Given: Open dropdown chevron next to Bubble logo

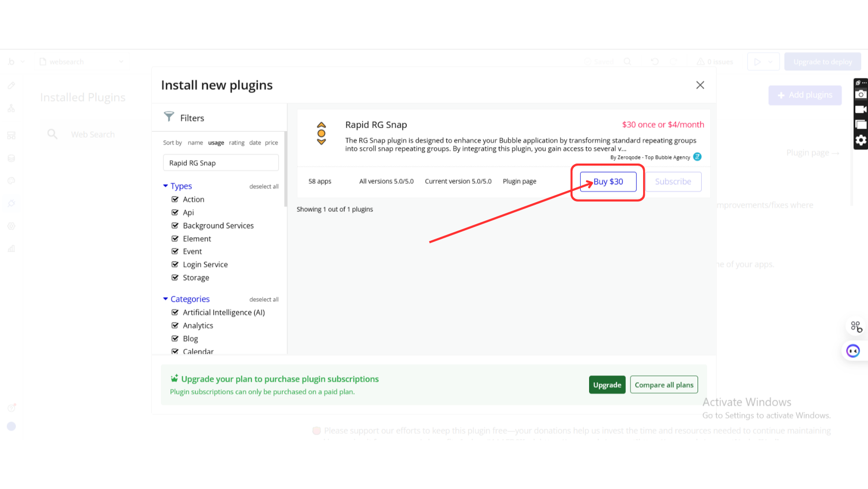Looking at the screenshot, I should pyautogui.click(x=23, y=62).
